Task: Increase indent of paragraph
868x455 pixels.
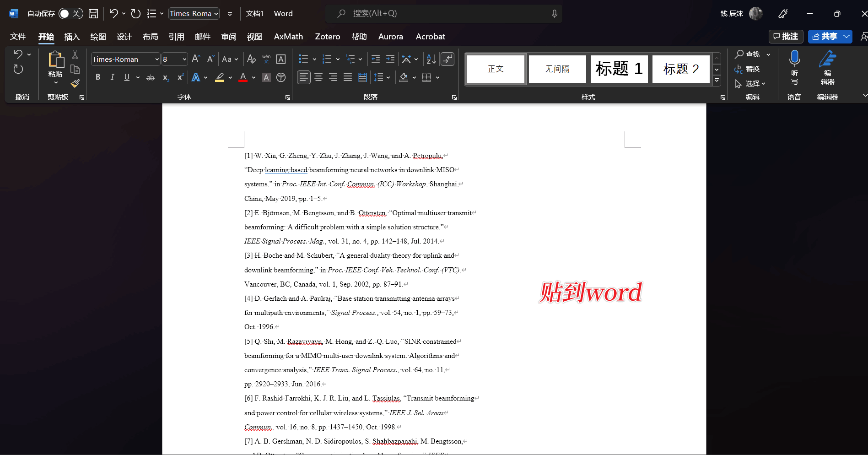Action: click(390, 59)
